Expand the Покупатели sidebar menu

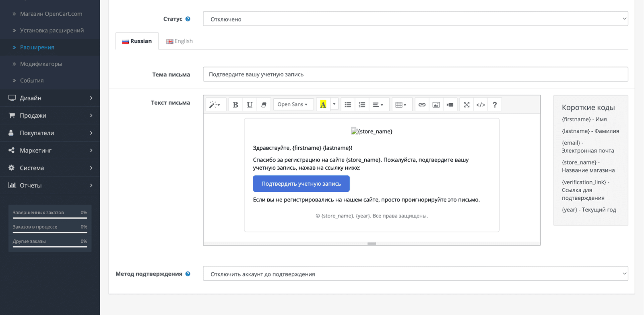(x=50, y=133)
